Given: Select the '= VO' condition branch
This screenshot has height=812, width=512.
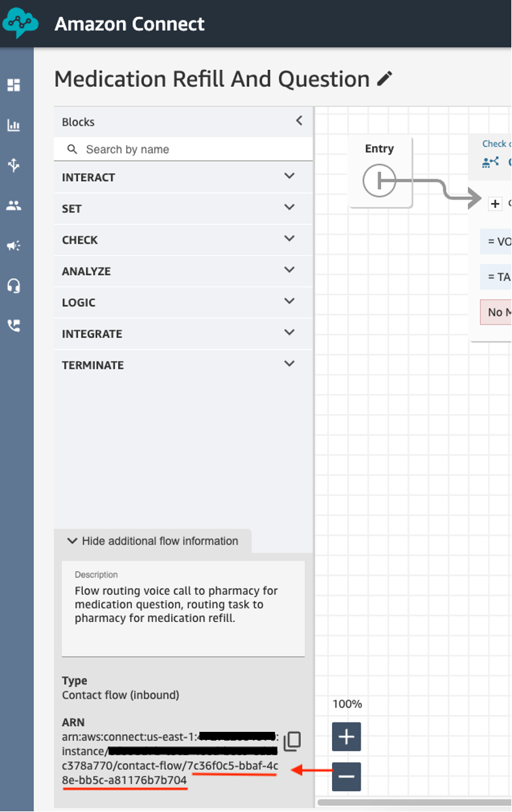Looking at the screenshot, I should (x=496, y=241).
